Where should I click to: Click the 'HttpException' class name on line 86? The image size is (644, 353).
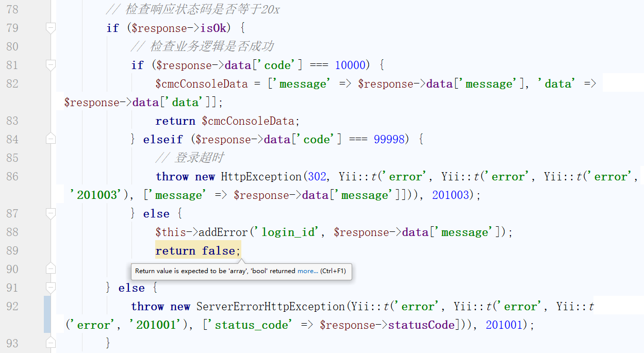coord(261,176)
